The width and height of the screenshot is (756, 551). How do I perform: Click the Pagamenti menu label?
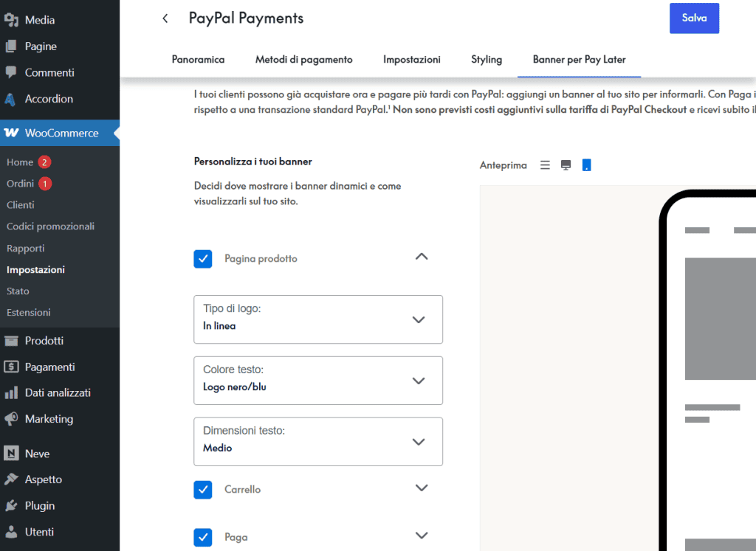click(x=50, y=367)
